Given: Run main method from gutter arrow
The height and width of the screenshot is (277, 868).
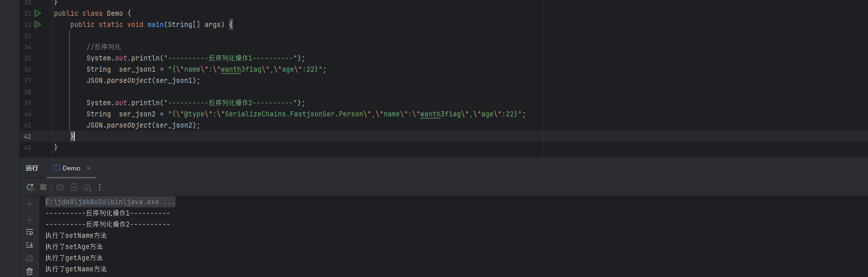Looking at the screenshot, I should (x=38, y=24).
